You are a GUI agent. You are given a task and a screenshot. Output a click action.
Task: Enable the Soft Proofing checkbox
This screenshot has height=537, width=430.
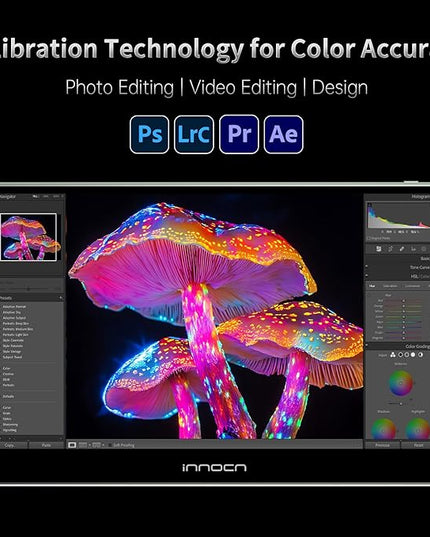point(110,445)
